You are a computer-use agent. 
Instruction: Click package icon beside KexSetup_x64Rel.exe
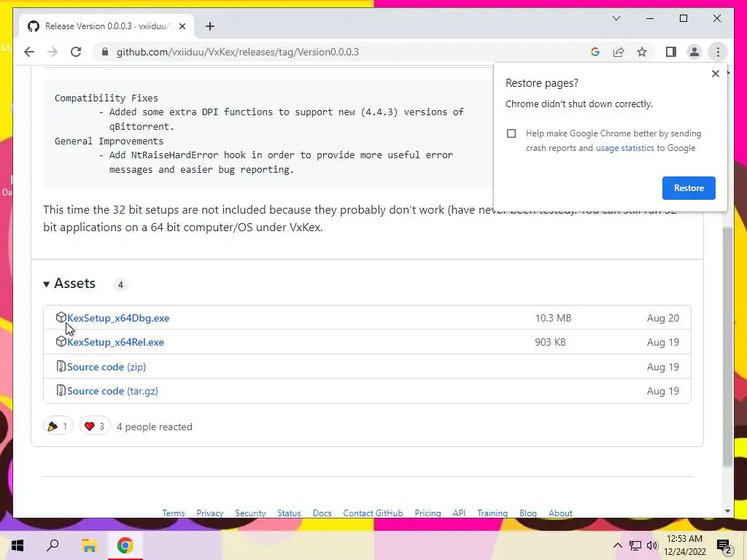pos(61,341)
